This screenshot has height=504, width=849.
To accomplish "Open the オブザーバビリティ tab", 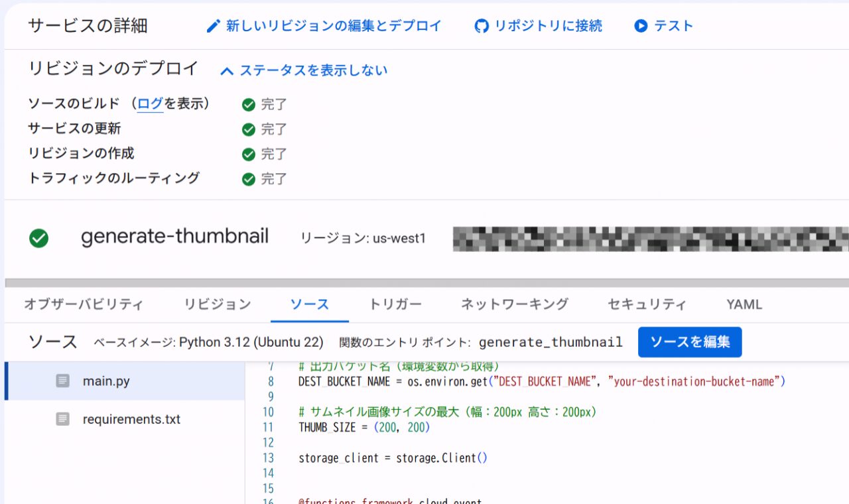I will point(84,304).
